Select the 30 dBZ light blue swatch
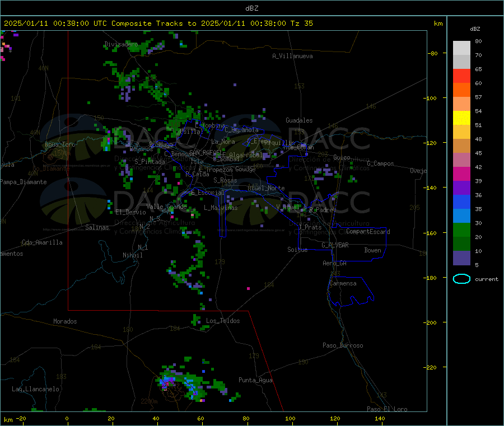The width and height of the screenshot is (504, 426). tap(461, 216)
